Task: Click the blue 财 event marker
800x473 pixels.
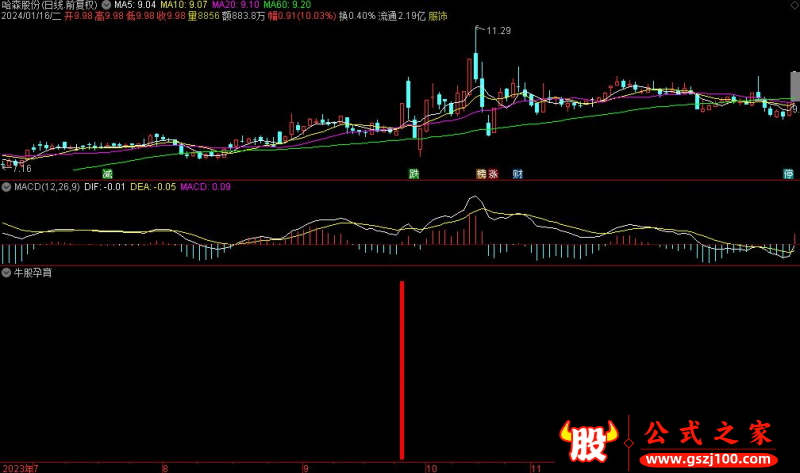Action: pos(518,174)
